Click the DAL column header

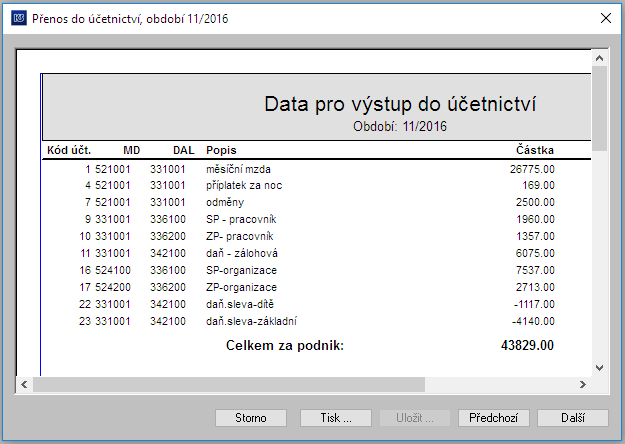point(184,150)
